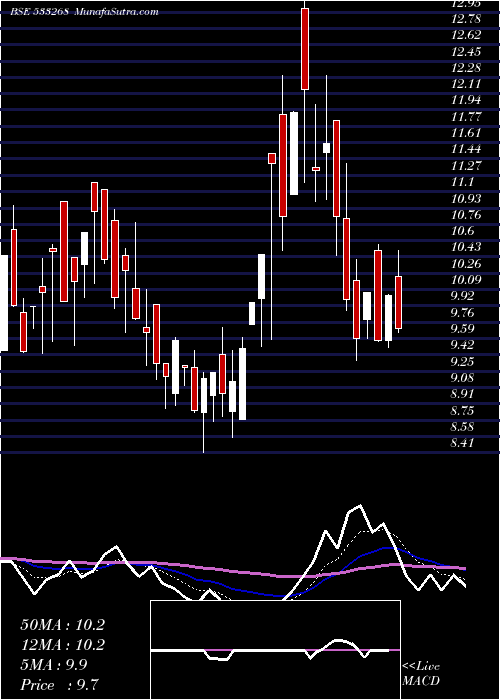
Task: Select the 11.77 price axis label
Action: [x=466, y=117]
